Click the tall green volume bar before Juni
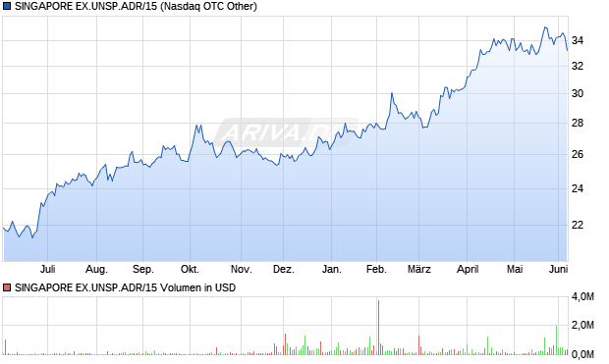 coord(556,340)
